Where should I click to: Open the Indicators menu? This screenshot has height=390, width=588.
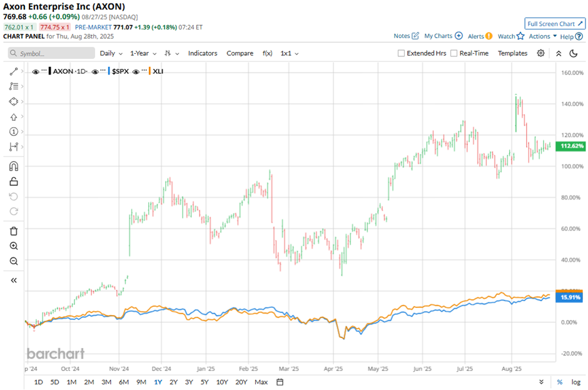(203, 53)
